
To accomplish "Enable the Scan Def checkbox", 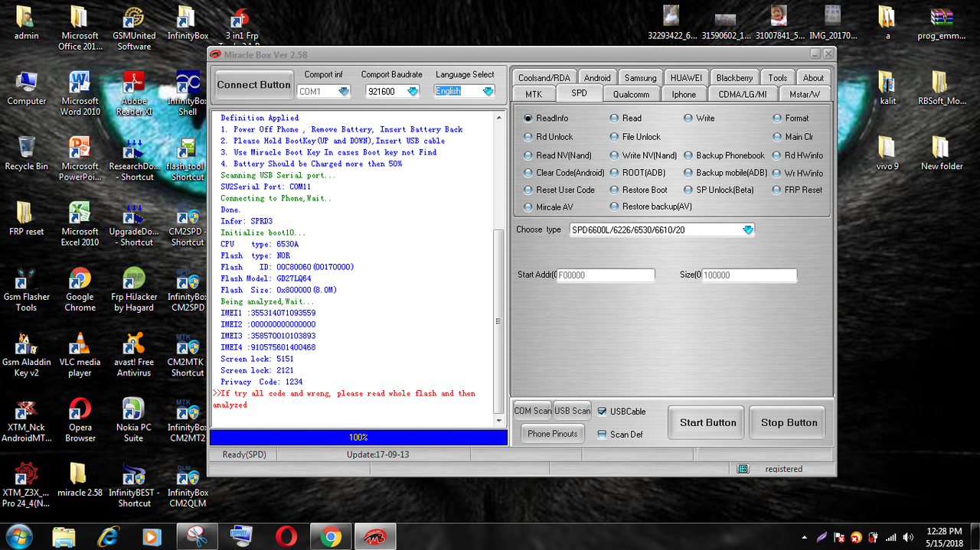I will coord(602,434).
